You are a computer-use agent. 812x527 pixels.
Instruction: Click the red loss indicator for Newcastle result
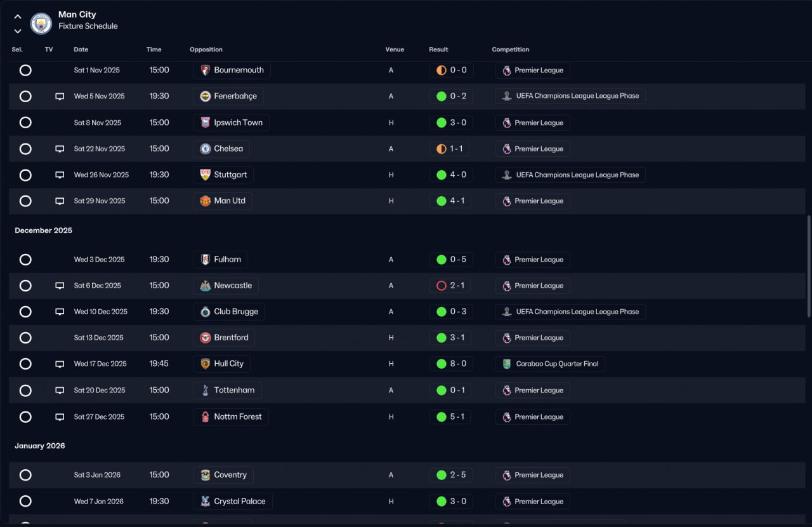(442, 286)
